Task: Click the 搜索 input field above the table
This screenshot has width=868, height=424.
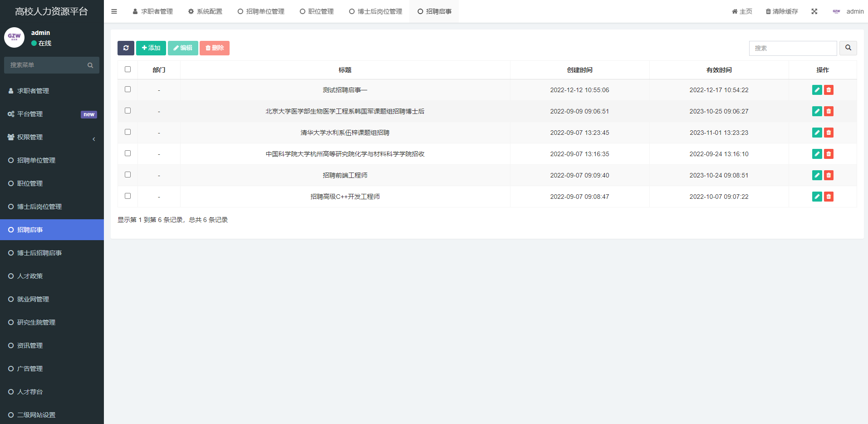Action: click(792, 48)
